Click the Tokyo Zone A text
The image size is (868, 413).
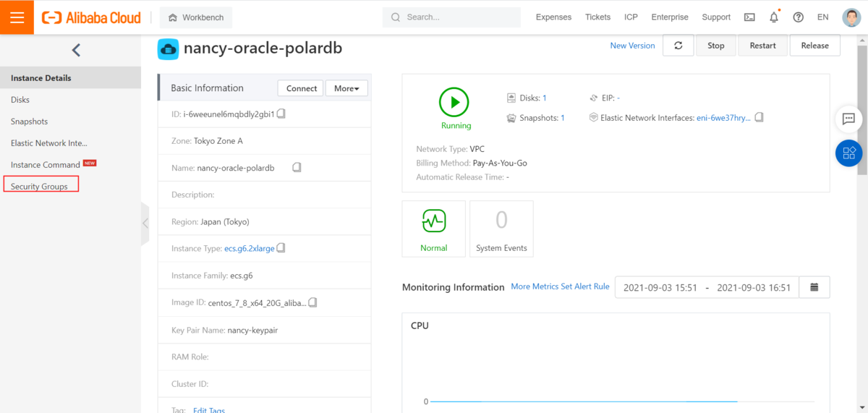(218, 141)
